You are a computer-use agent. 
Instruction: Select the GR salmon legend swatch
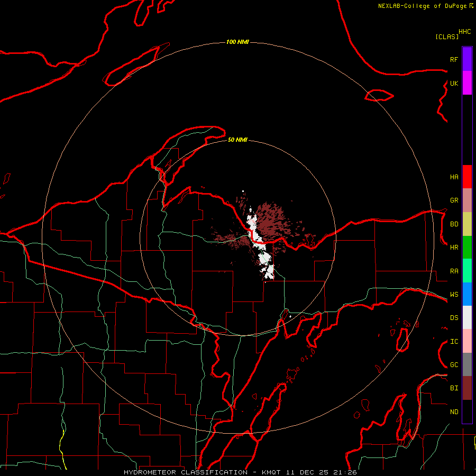coord(467,200)
